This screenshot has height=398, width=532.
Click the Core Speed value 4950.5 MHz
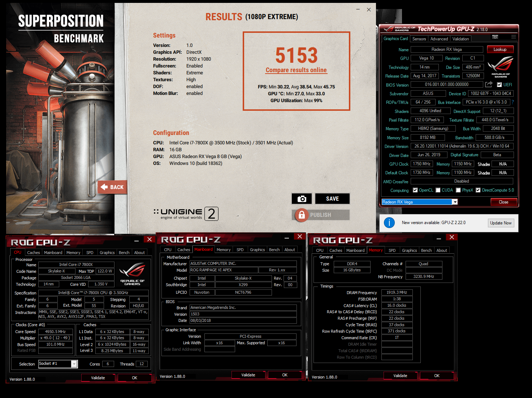[55, 332]
